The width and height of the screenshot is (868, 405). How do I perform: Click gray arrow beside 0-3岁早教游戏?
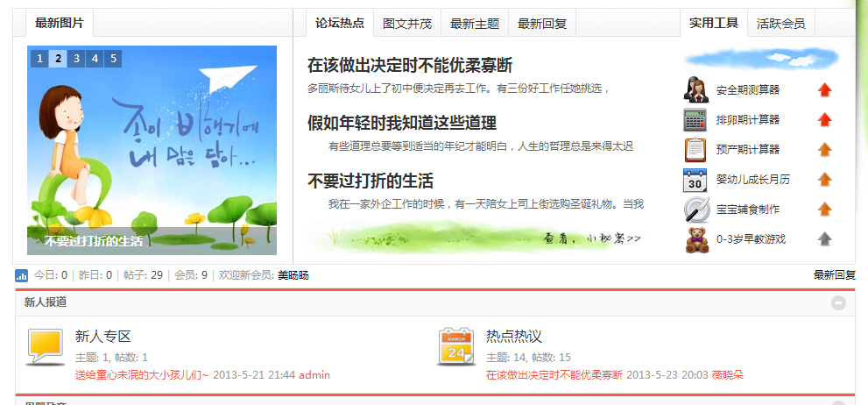click(825, 239)
